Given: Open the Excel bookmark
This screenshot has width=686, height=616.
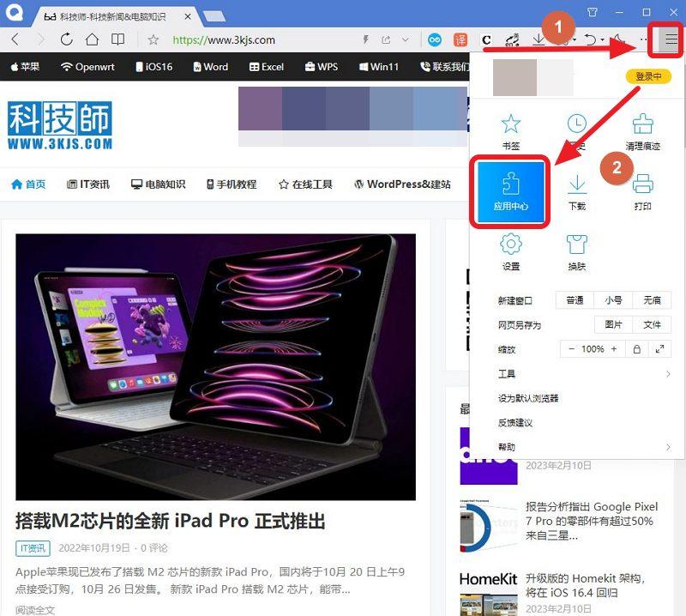Looking at the screenshot, I should [267, 67].
